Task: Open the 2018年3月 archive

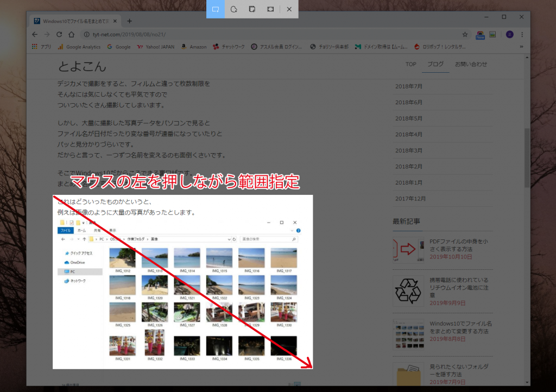Action: (x=408, y=150)
